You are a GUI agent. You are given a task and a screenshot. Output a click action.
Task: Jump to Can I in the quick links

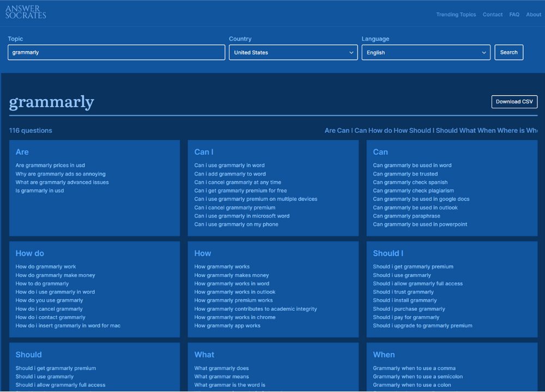[345, 131]
